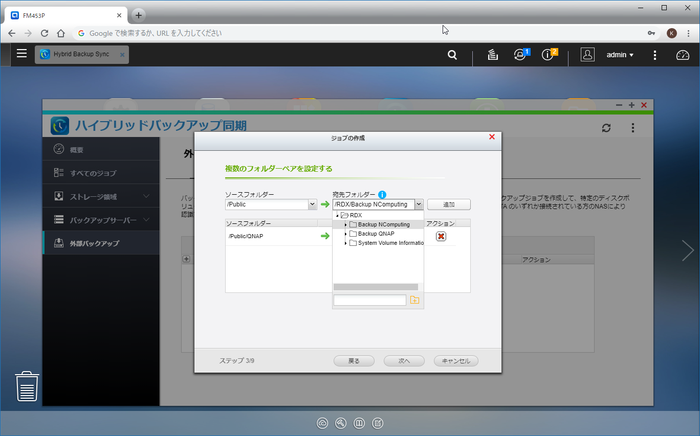Click the second bottom dock tools icon
Screen dimensions: 700x436
click(x=341, y=423)
